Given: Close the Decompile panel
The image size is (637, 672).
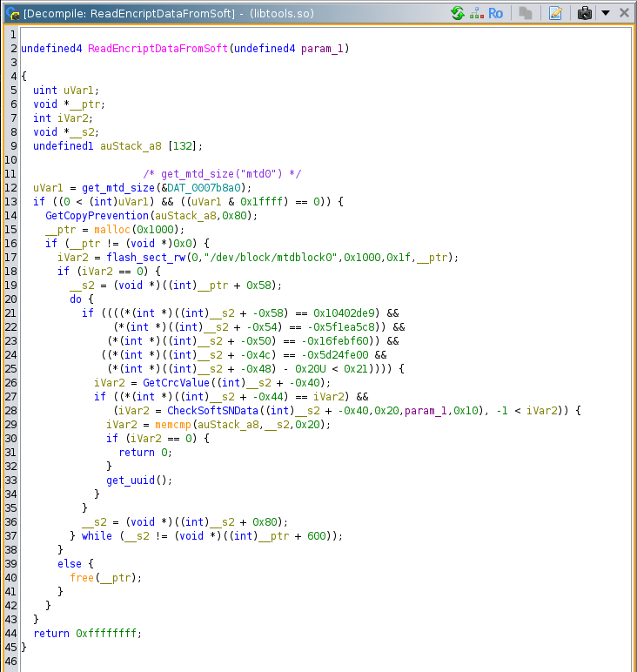Looking at the screenshot, I should [x=624, y=13].
